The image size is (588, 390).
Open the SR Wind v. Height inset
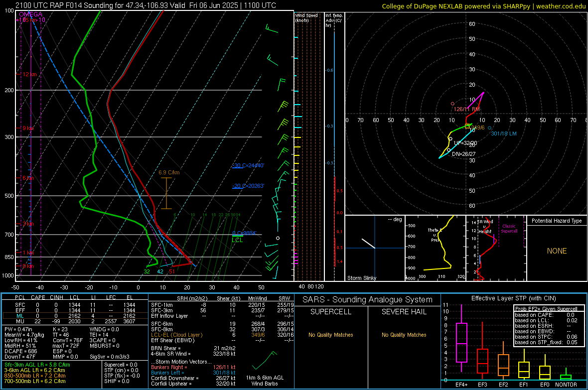(496, 248)
